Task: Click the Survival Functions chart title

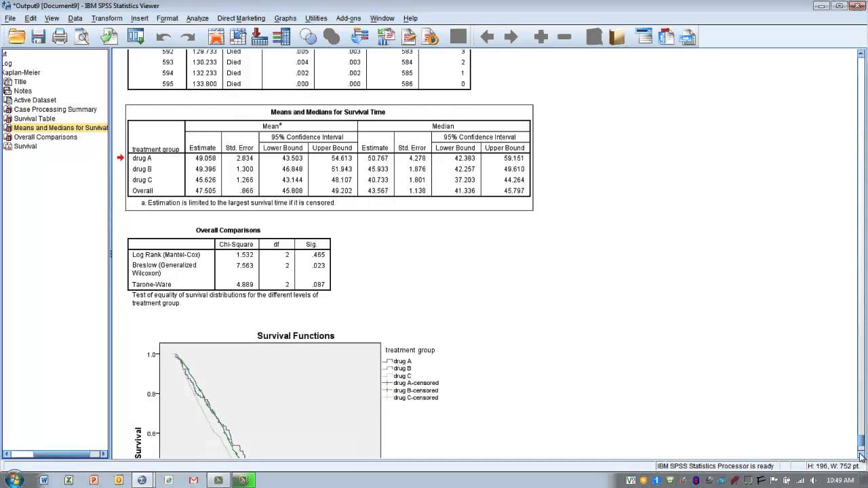Action: [x=296, y=335]
